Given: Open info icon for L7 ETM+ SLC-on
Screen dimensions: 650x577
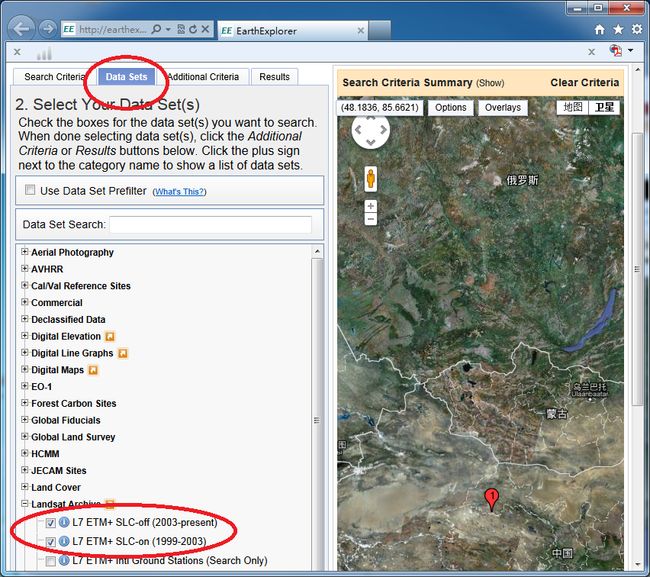Looking at the screenshot, I should (x=64, y=541).
